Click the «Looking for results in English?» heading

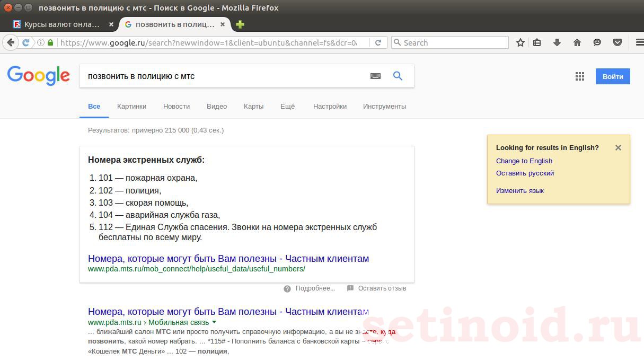point(548,148)
